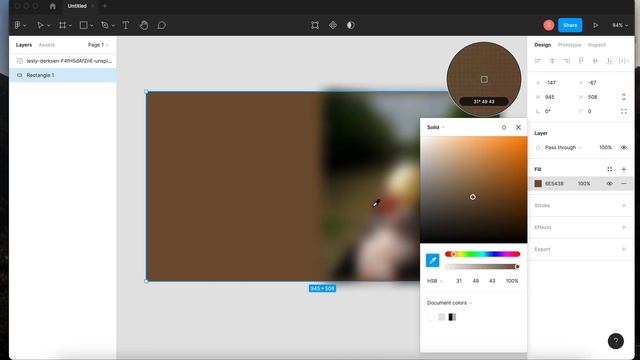640x360 pixels.
Task: Open the Pass through blend mode dropdown
Action: click(x=563, y=147)
